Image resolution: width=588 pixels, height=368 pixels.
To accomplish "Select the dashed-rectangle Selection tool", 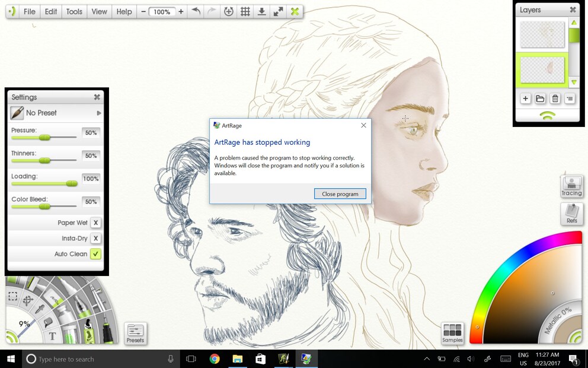I will [x=13, y=296].
